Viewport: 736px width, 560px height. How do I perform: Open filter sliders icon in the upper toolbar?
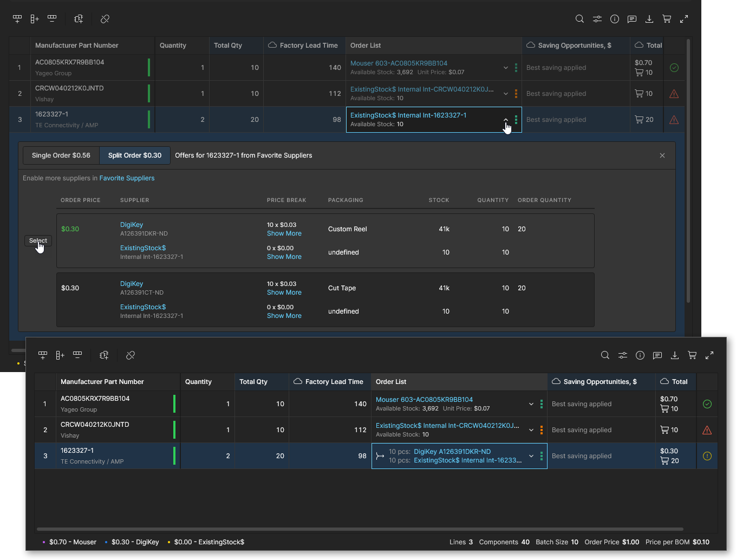pyautogui.click(x=597, y=19)
